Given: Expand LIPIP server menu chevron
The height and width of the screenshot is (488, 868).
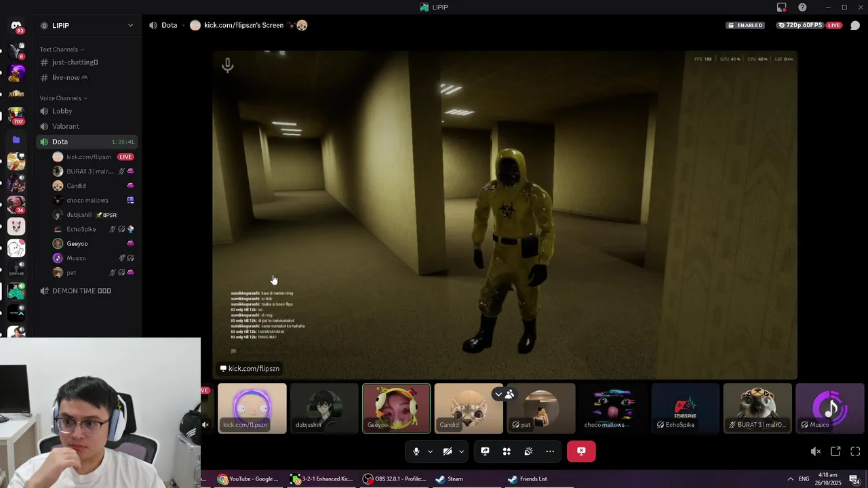Looking at the screenshot, I should pyautogui.click(x=130, y=26).
